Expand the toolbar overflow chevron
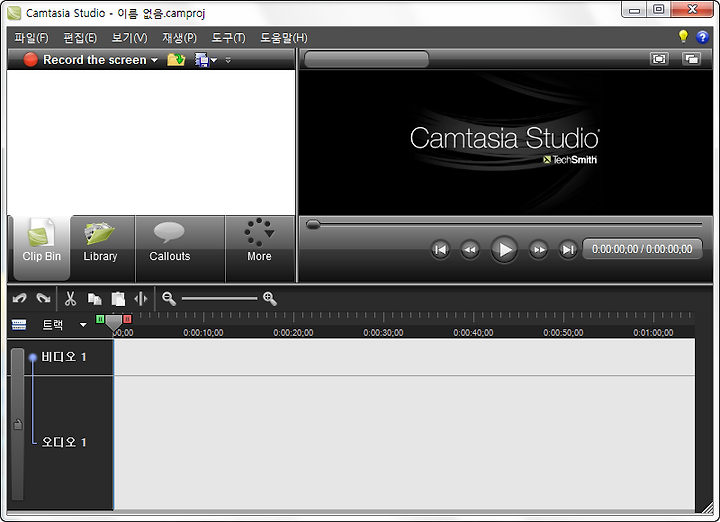720x522 pixels. [x=228, y=60]
